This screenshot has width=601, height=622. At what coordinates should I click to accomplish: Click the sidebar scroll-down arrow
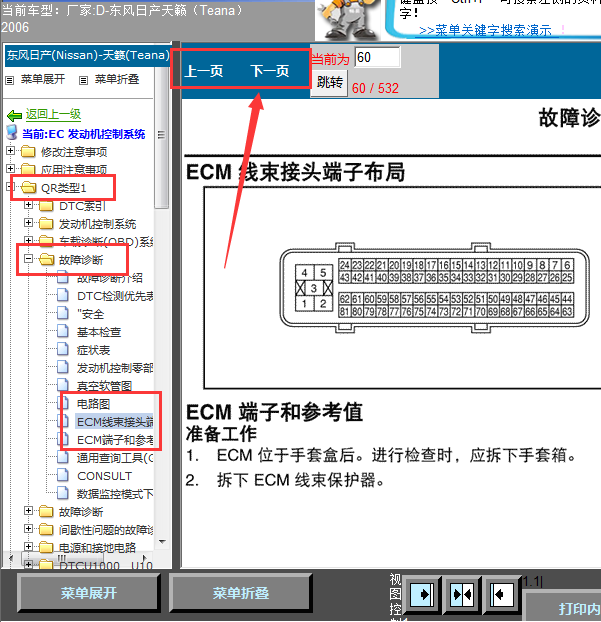click(x=162, y=542)
